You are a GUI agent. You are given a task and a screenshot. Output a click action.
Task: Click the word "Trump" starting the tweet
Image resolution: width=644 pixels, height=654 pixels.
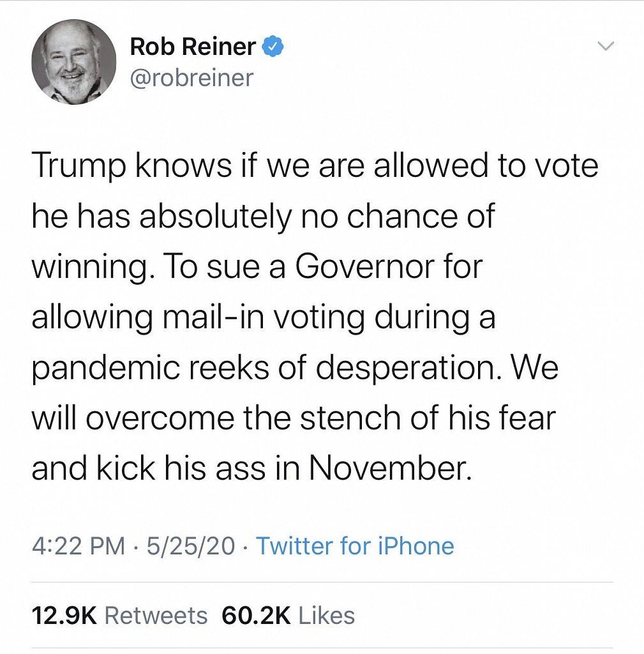71,167
